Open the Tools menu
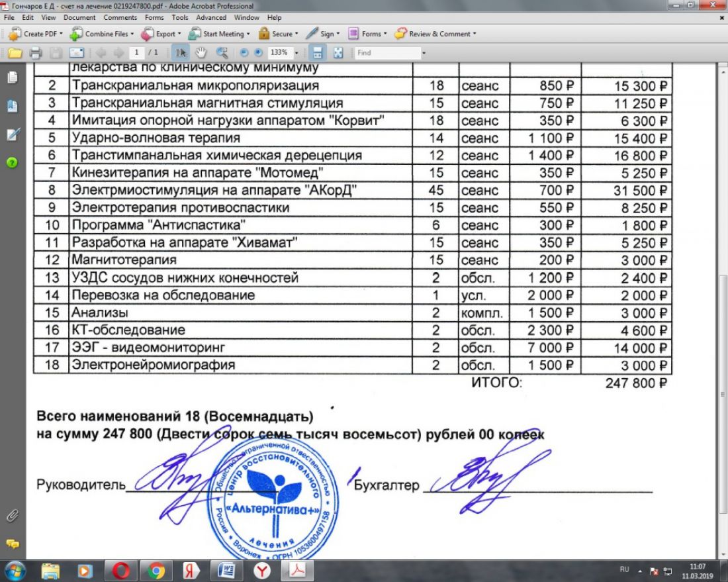Image resolution: width=728 pixels, height=582 pixels. (180, 18)
